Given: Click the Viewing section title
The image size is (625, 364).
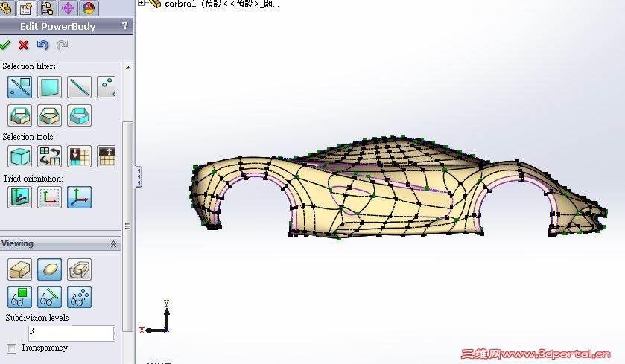Looking at the screenshot, I should click(17, 243).
